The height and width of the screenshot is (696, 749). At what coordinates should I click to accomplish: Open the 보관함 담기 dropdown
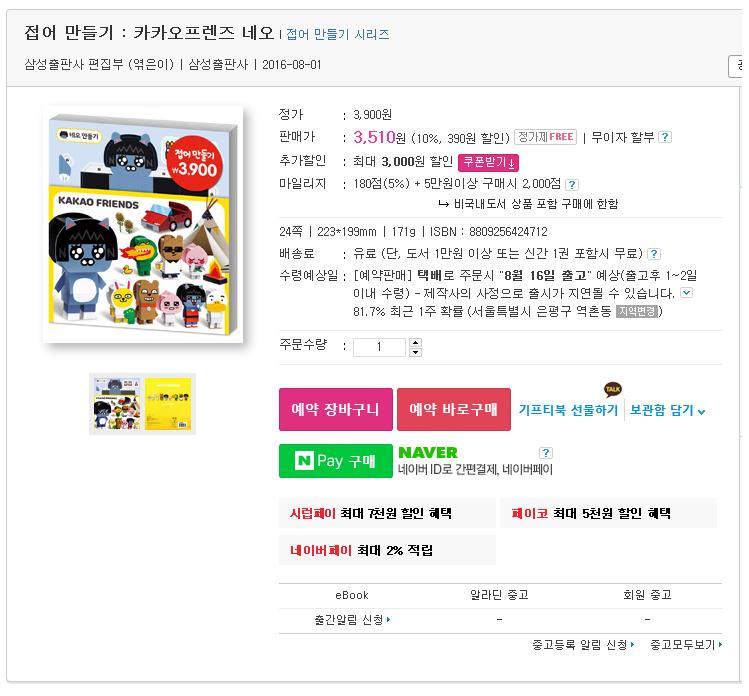pyautogui.click(x=667, y=410)
